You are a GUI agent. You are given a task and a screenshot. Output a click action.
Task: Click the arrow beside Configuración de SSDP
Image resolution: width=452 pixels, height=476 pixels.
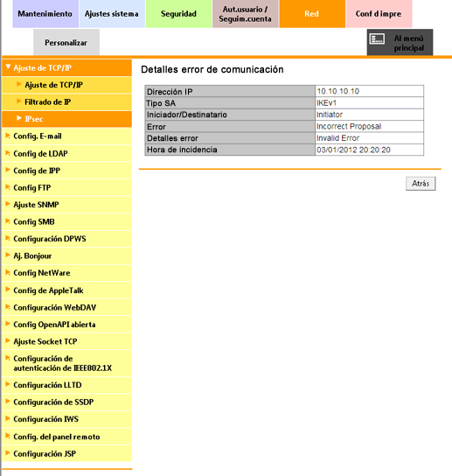(x=8, y=401)
